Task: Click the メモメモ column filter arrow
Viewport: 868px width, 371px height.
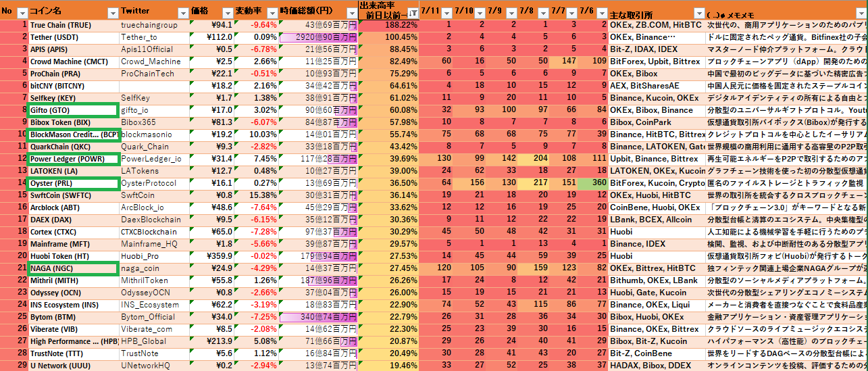Action: (862, 13)
